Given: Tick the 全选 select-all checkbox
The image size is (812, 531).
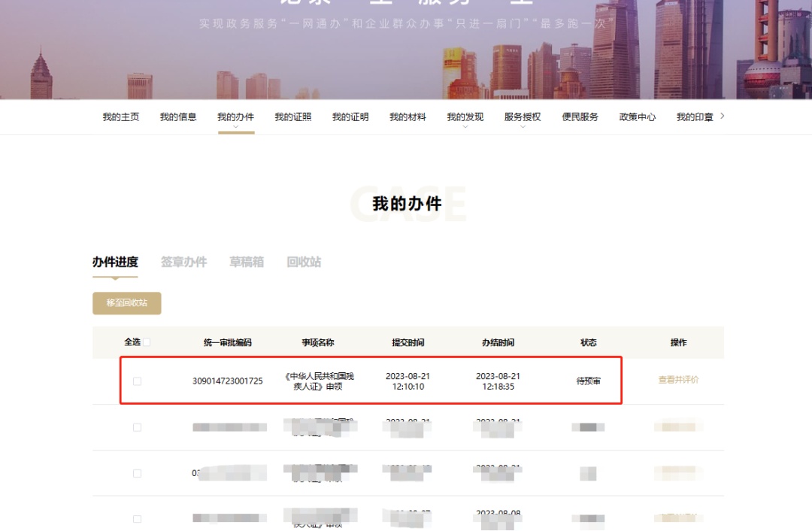Looking at the screenshot, I should (147, 342).
